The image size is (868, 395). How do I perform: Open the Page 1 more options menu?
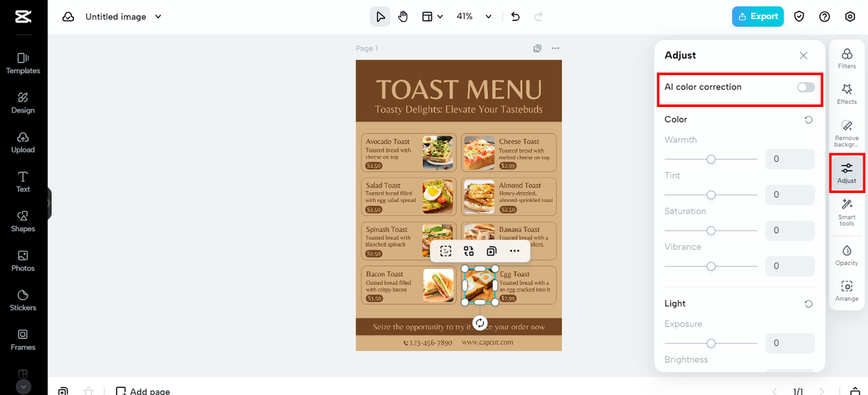coord(555,48)
